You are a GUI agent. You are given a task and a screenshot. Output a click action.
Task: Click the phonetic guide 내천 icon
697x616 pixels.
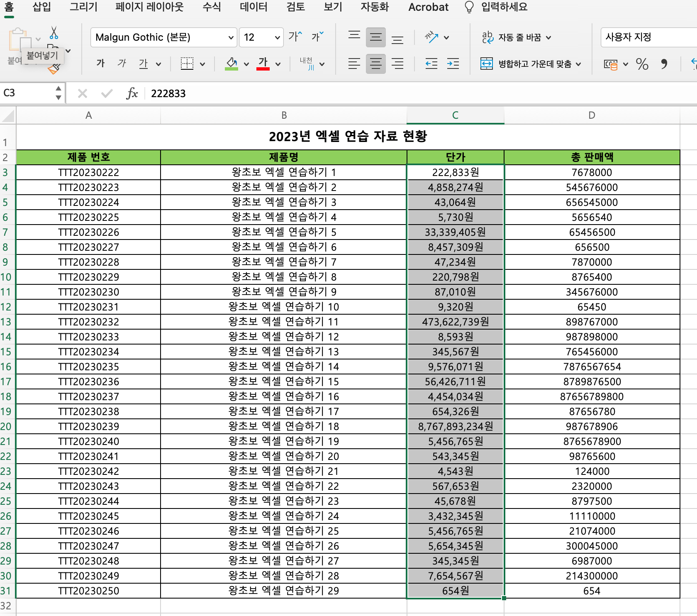click(x=307, y=64)
